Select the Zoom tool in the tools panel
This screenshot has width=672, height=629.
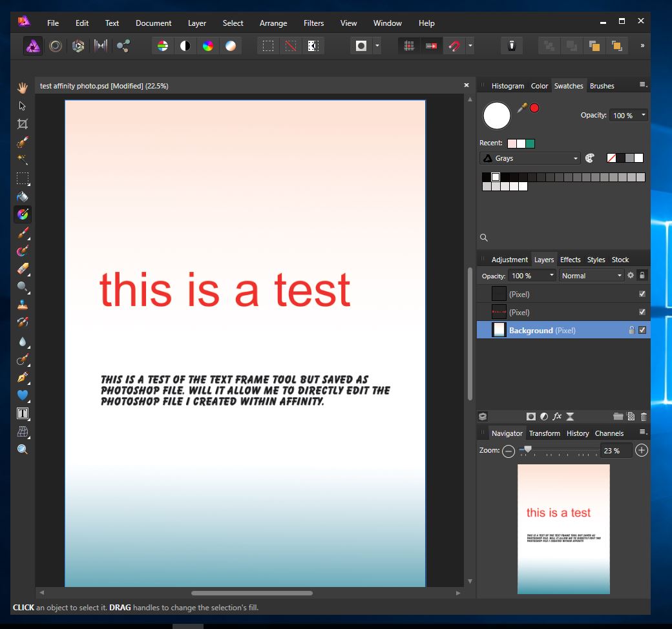tap(22, 449)
